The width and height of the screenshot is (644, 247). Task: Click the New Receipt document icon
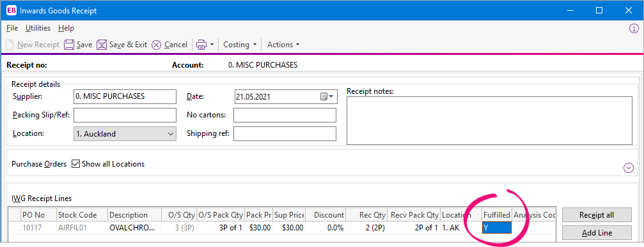(10, 45)
